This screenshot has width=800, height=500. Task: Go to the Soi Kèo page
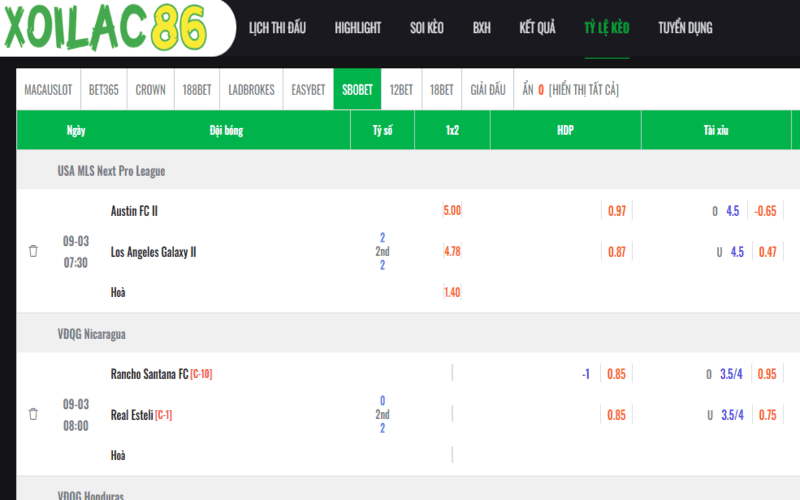[x=427, y=28]
